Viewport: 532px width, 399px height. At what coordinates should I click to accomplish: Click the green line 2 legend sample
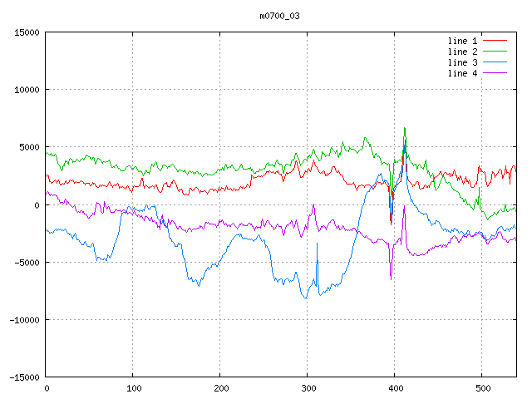coord(495,52)
